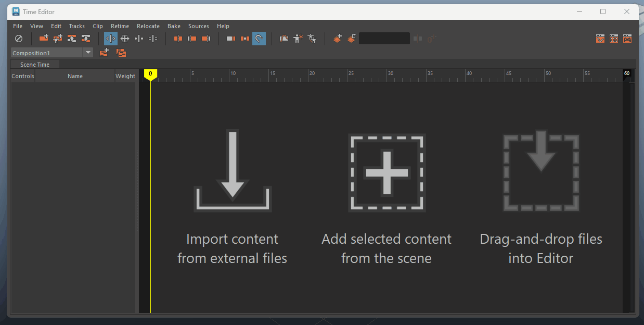Click Add selected content from the scene
The image size is (644, 325).
tap(387, 198)
